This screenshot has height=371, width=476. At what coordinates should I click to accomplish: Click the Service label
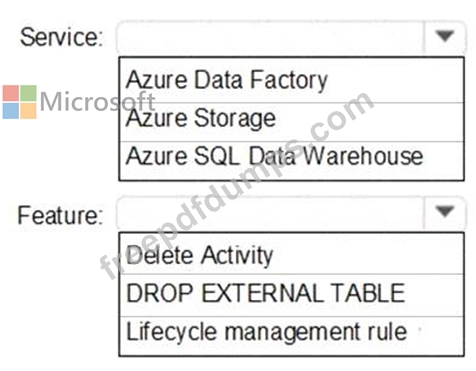click(x=62, y=37)
